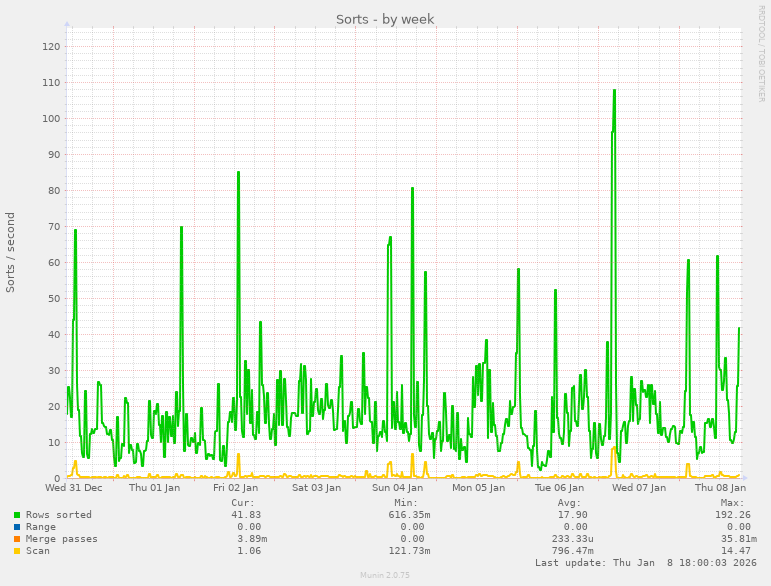Click the Sorts / second axis label
771x586 pixels.
(x=11, y=252)
